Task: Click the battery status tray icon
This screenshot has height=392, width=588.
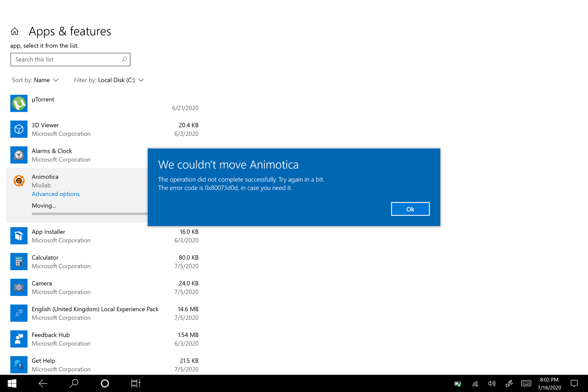Action: 458,384
